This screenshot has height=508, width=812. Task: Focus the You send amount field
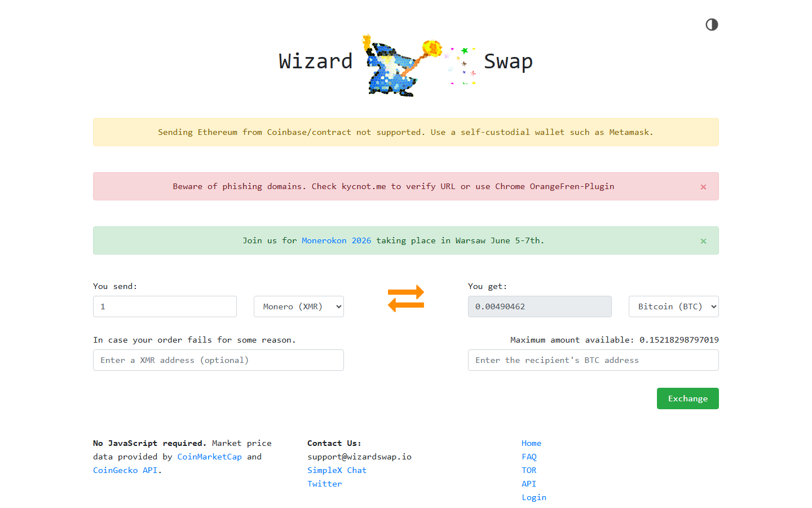(165, 306)
